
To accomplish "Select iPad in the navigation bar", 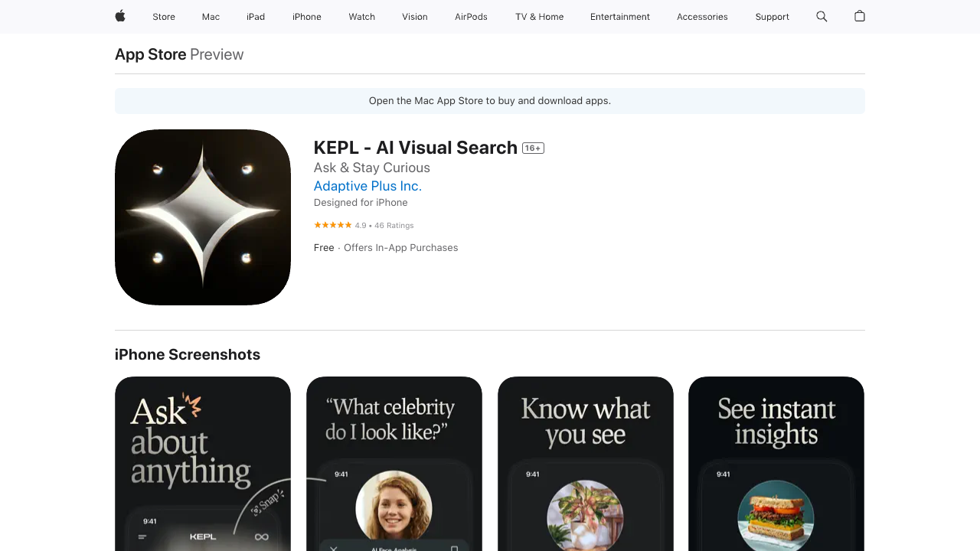I will tap(256, 17).
